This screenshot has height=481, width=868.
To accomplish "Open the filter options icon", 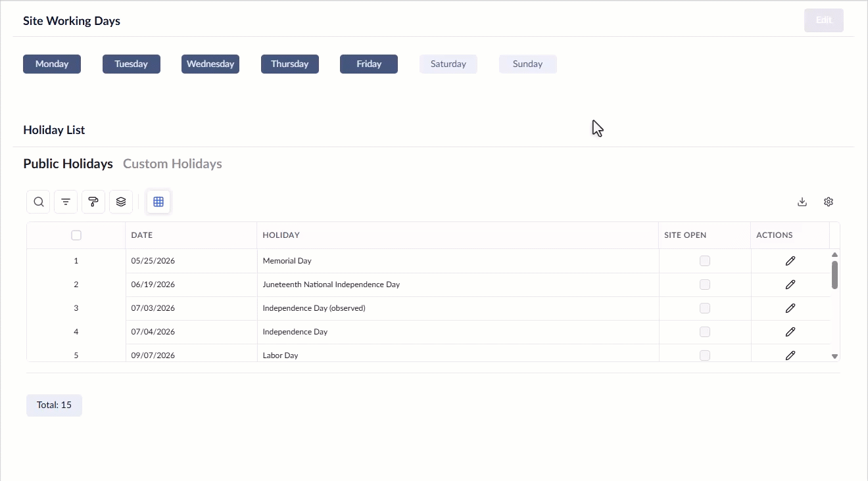I will (x=66, y=202).
